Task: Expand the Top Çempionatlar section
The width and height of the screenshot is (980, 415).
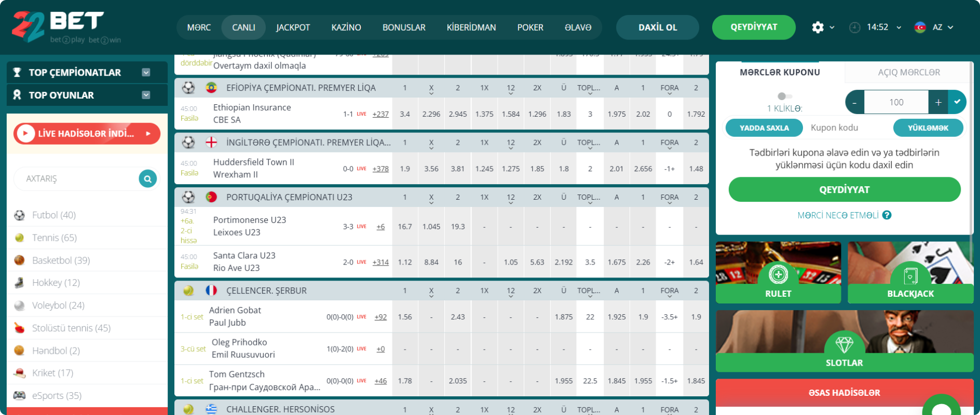Action: (x=146, y=73)
